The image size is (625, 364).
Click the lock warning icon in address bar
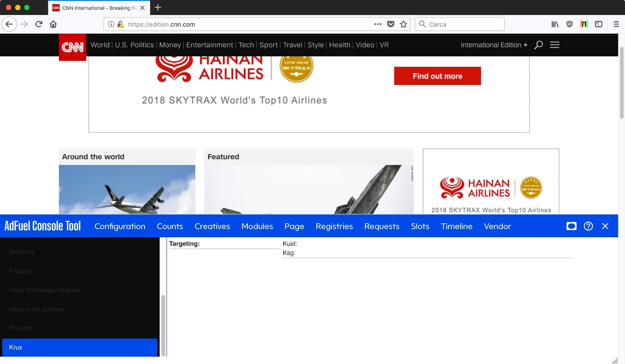pyautogui.click(x=120, y=24)
